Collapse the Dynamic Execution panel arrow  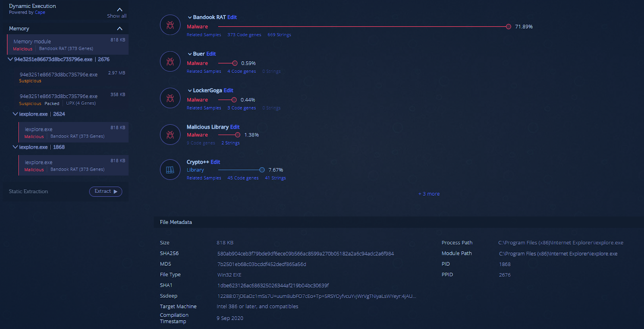click(x=120, y=9)
